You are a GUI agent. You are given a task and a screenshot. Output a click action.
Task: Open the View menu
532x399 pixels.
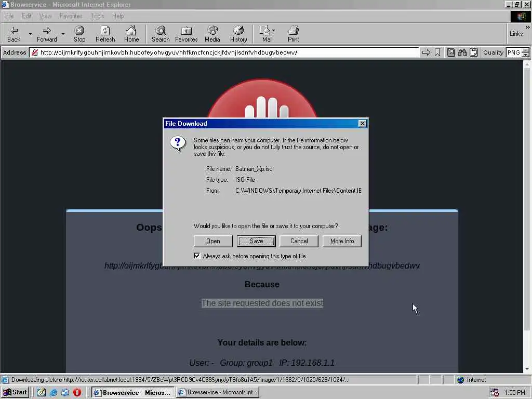pos(45,16)
